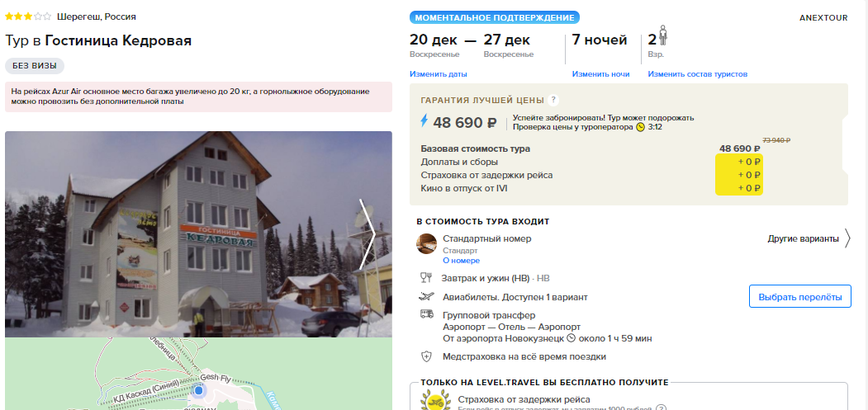
Task: Click Изменить ночи link
Action: pos(600,74)
